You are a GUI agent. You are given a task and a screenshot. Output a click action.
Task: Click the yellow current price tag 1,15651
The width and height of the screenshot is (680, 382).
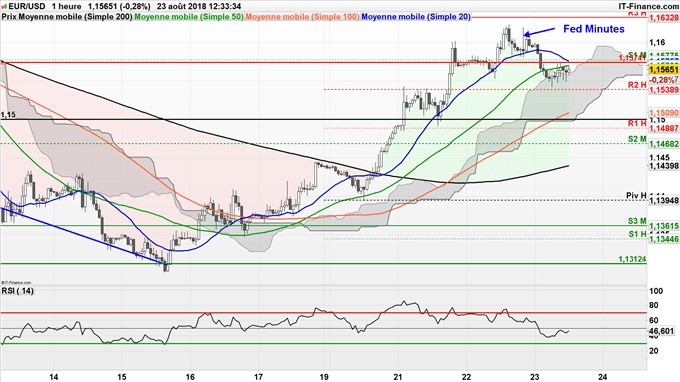pos(663,69)
